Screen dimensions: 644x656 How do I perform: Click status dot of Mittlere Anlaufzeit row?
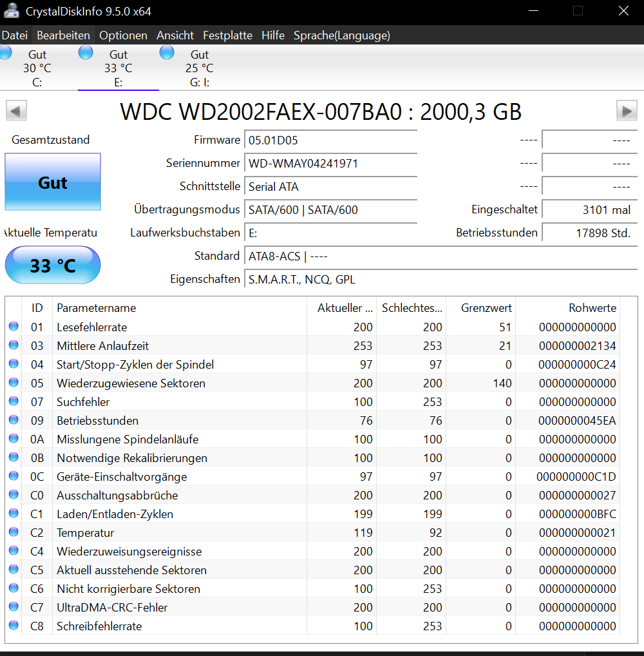14,345
